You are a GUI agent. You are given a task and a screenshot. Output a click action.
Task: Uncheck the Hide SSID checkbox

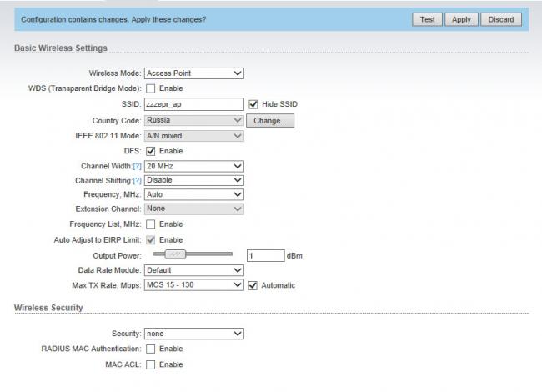(x=253, y=104)
